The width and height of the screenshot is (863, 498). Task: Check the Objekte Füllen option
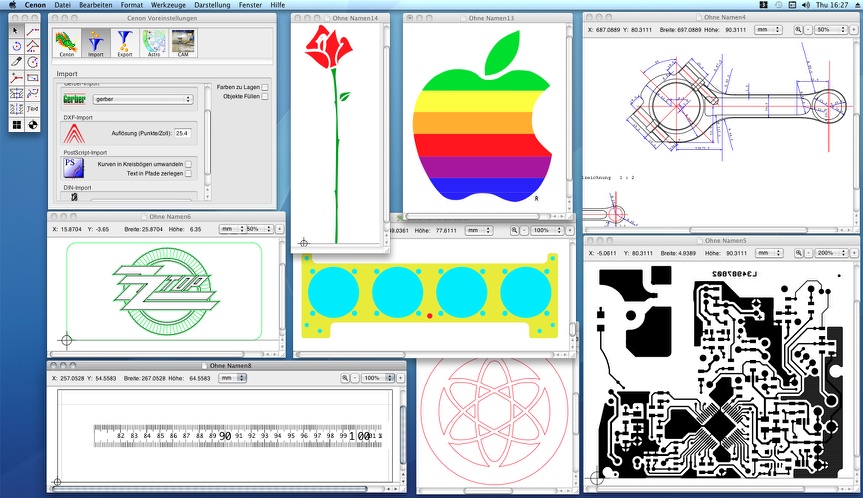(x=264, y=99)
